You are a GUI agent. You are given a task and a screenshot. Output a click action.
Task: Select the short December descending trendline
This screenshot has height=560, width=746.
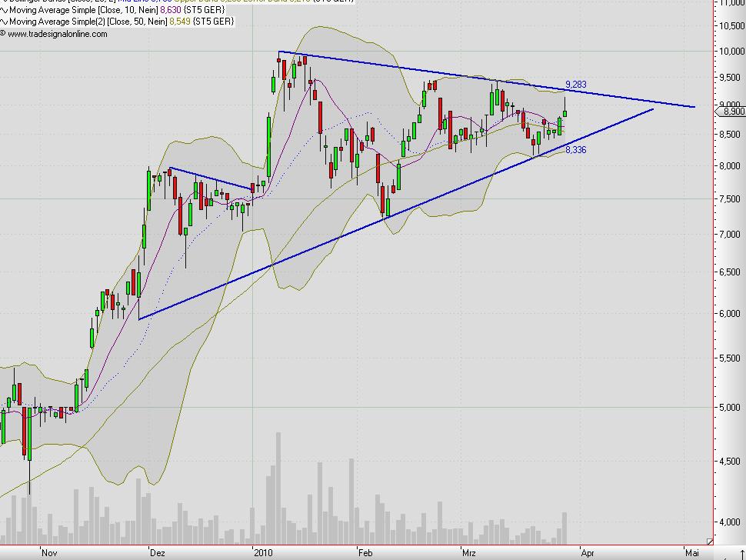[x=211, y=178]
